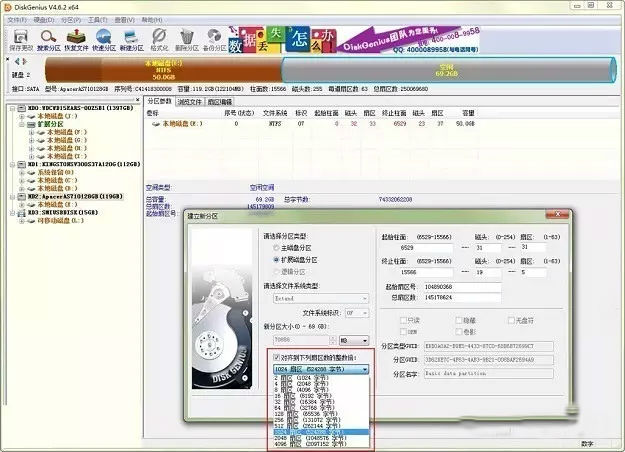This screenshot has height=452, width=625.
Task: Tick the OEM checkbox
Action: pos(403,332)
